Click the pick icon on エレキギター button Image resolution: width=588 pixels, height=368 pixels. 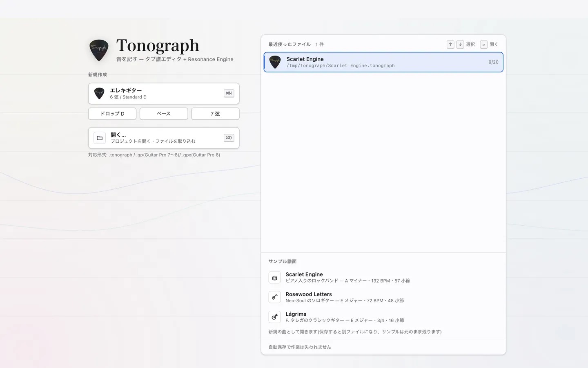pos(99,94)
